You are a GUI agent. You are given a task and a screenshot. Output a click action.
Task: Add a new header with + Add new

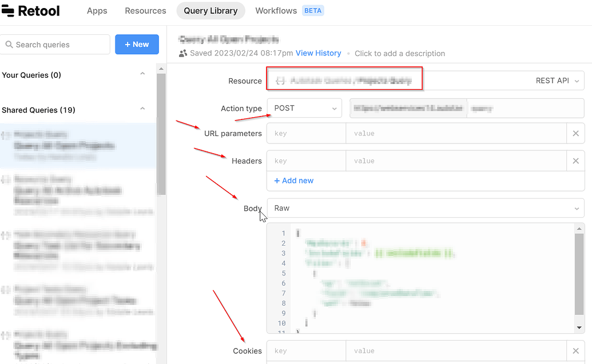(x=294, y=181)
